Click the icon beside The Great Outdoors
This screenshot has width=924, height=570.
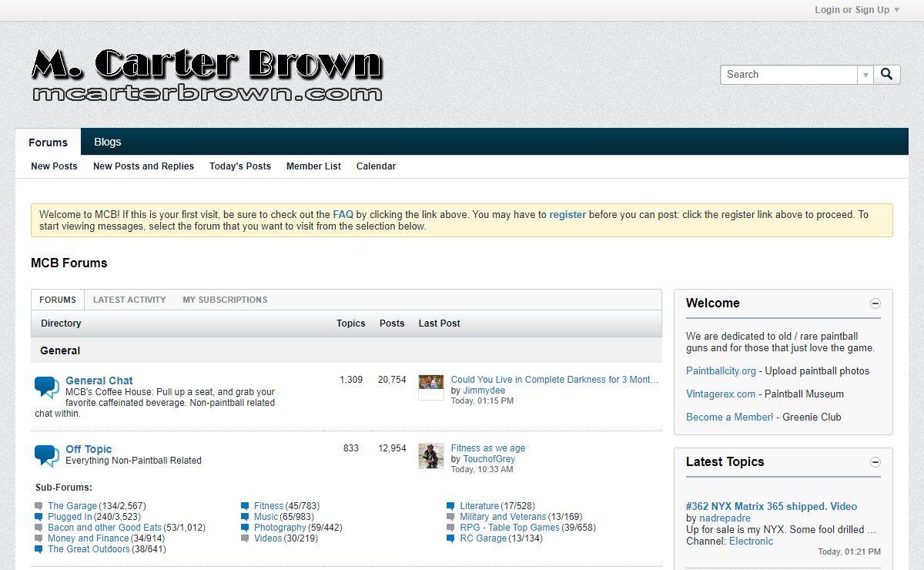point(38,549)
